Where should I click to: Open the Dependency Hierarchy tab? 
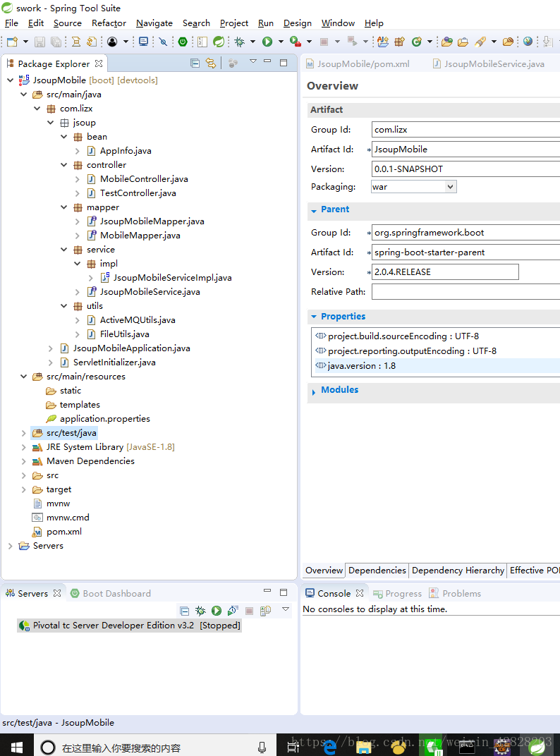coord(458,571)
